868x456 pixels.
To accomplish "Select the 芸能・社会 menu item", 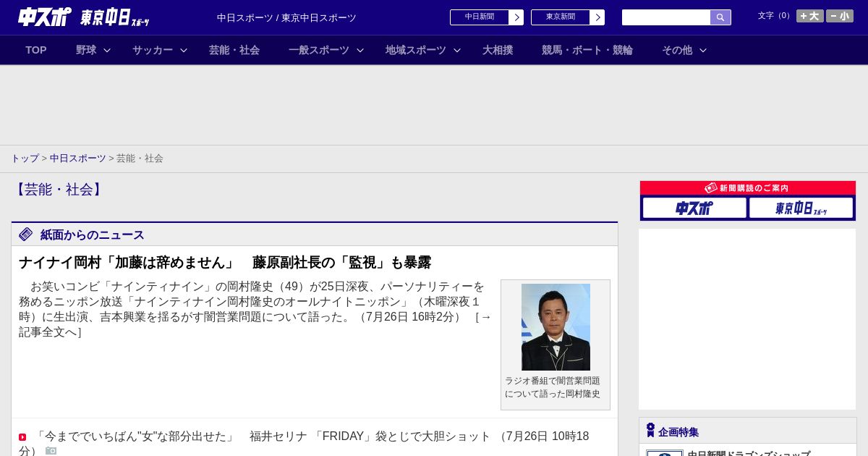I will (234, 50).
